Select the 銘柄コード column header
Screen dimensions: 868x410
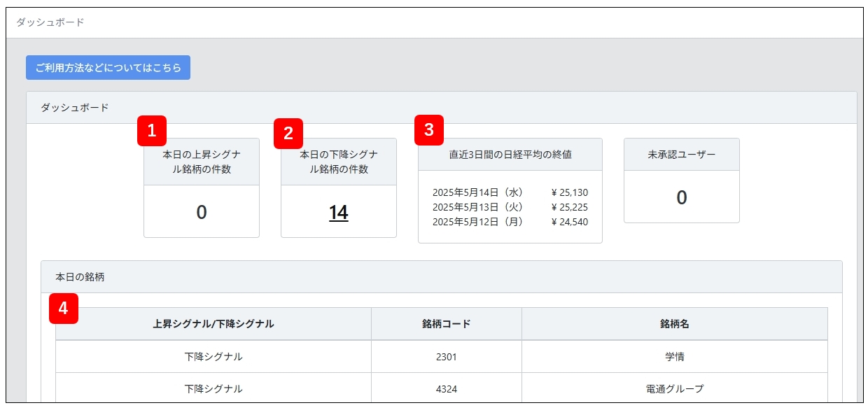point(446,324)
